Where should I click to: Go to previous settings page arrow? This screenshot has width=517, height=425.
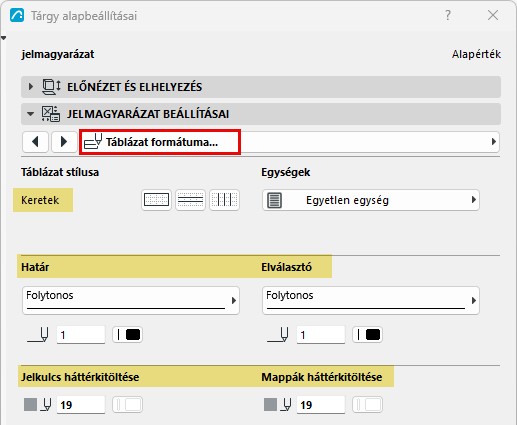coord(35,142)
